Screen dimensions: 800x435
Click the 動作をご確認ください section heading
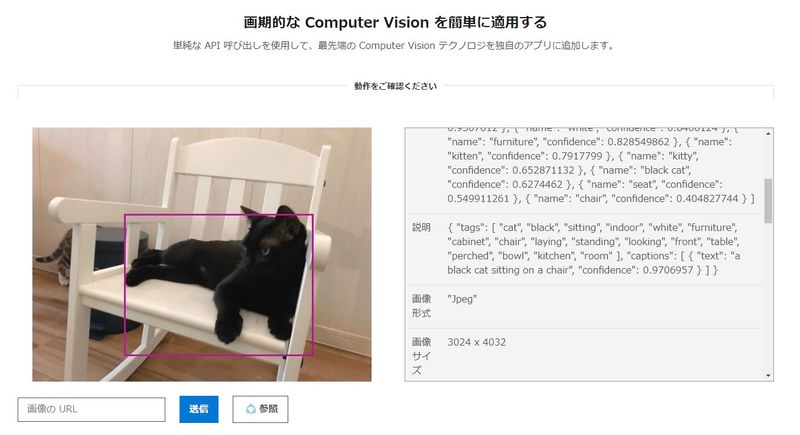pyautogui.click(x=395, y=86)
